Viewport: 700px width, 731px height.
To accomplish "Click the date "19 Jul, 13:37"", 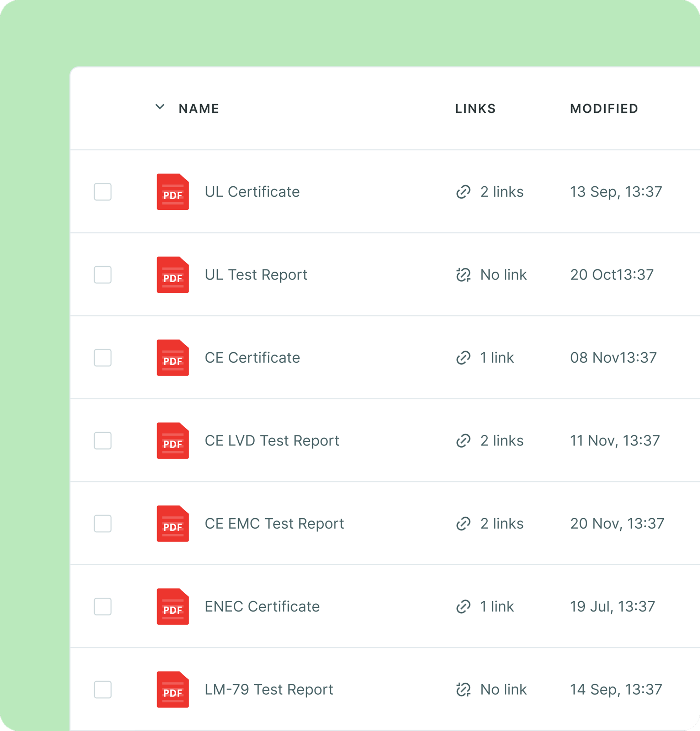I will pos(613,607).
